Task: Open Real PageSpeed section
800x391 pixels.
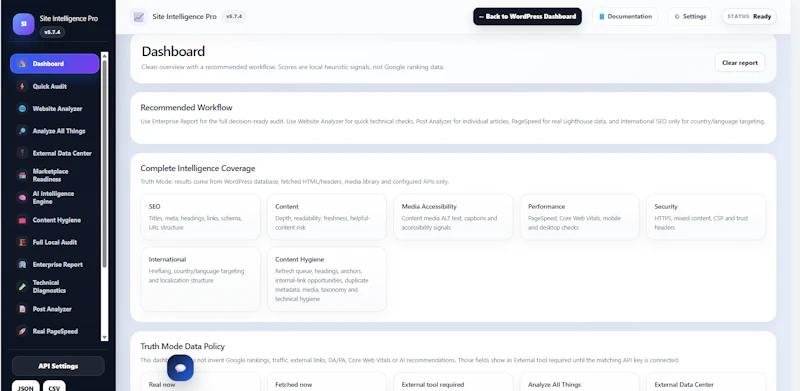Action: (55, 331)
